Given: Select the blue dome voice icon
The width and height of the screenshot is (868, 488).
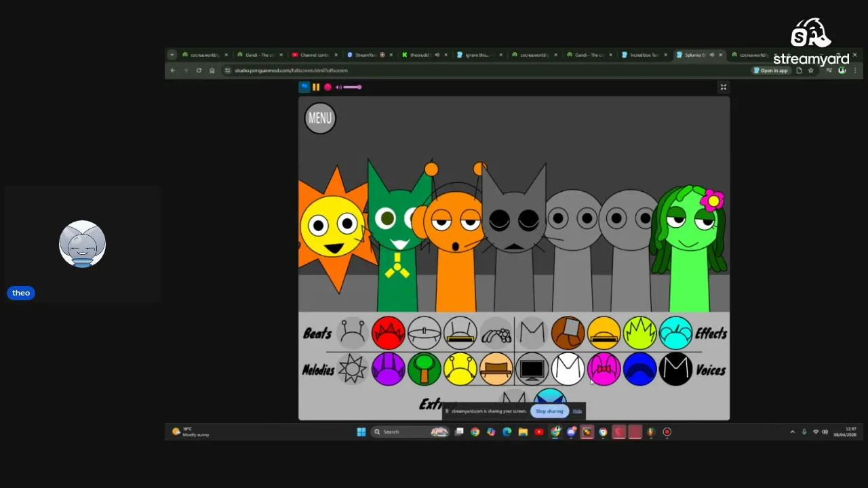Looking at the screenshot, I should point(640,369).
